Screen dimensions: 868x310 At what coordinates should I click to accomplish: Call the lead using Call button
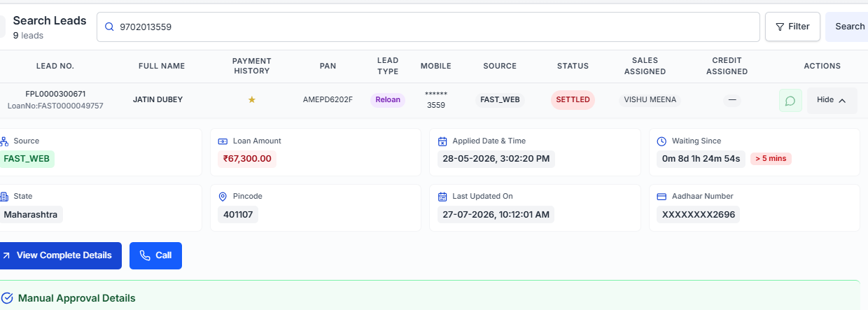[x=155, y=255]
